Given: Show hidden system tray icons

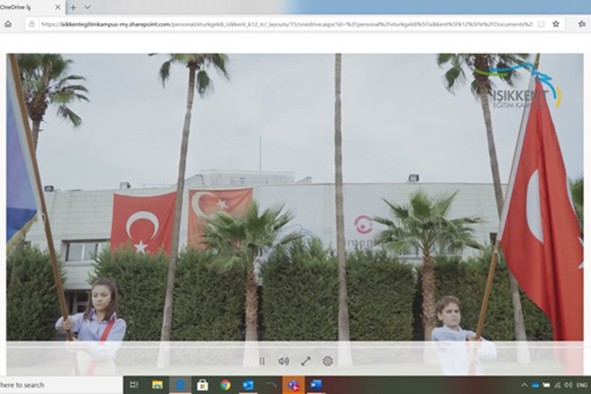Looking at the screenshot, I should (x=524, y=385).
